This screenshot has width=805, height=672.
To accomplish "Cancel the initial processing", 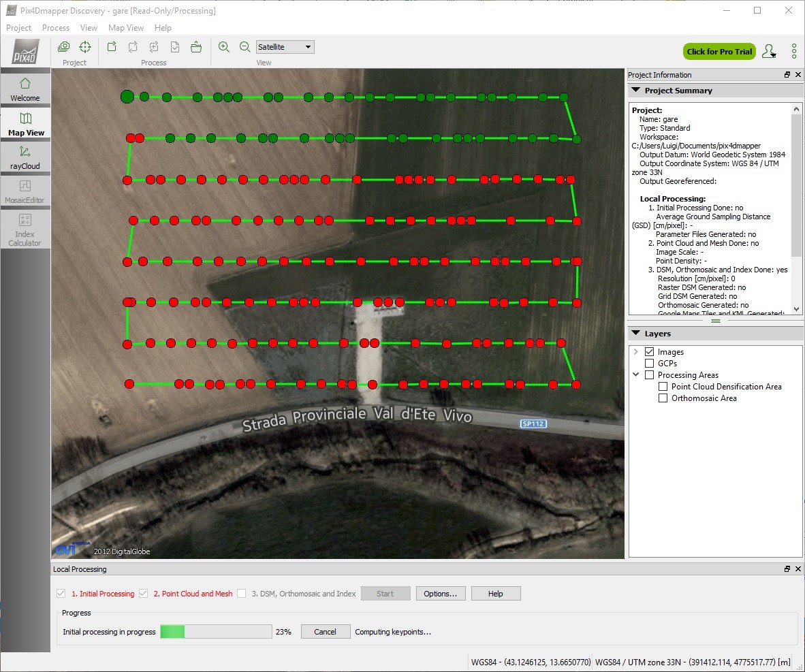I will pos(325,632).
